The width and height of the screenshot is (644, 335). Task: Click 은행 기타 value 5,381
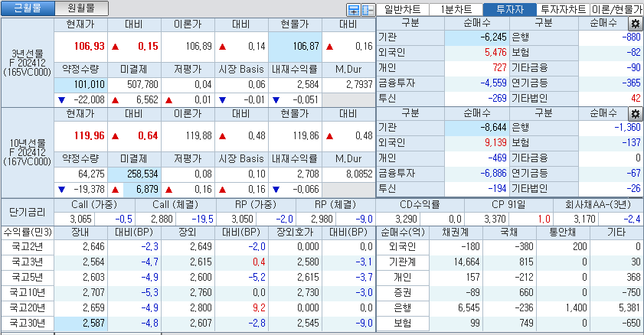coord(616,308)
